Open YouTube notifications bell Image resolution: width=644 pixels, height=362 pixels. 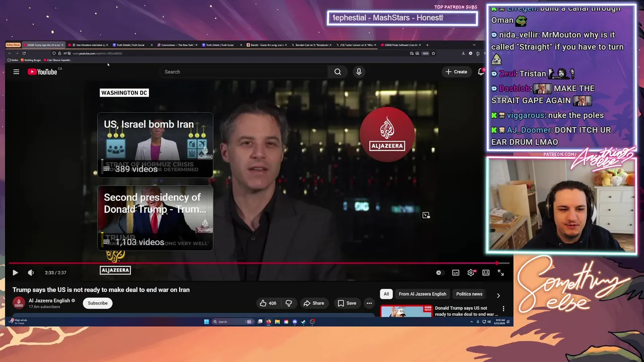[481, 72]
